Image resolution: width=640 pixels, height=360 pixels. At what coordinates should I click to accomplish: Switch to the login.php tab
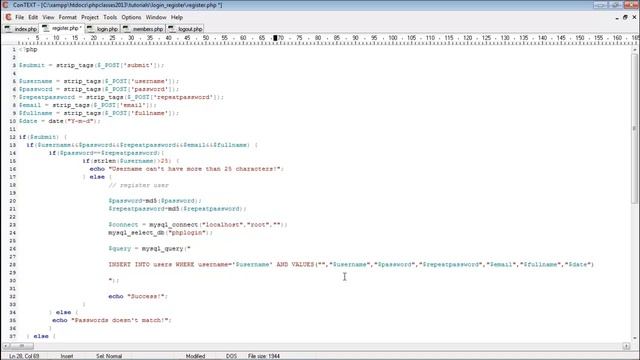click(102, 29)
